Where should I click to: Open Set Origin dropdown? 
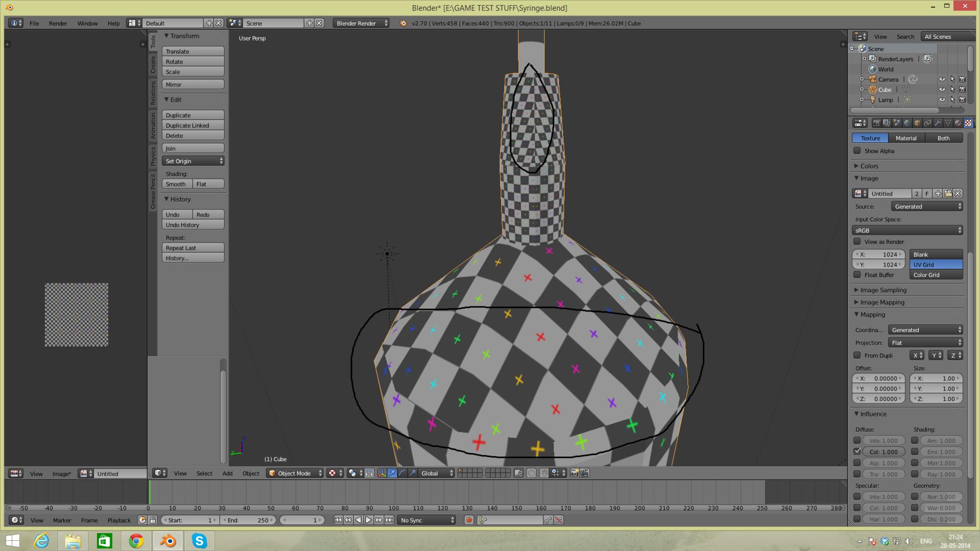click(193, 161)
